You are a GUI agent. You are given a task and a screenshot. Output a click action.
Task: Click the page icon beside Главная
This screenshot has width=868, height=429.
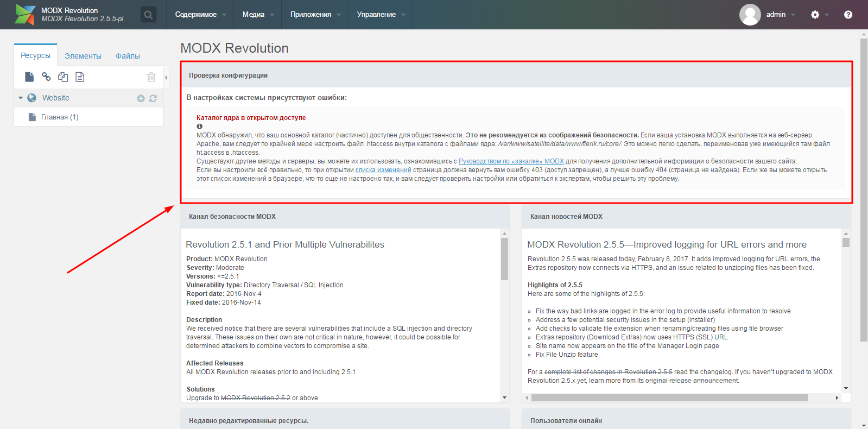32,117
